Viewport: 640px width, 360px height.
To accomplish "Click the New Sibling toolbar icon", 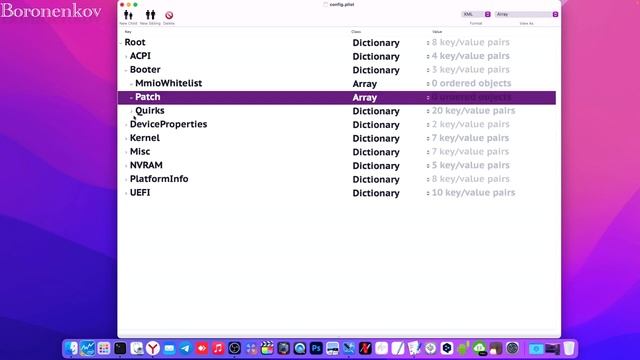I will 150,16.
